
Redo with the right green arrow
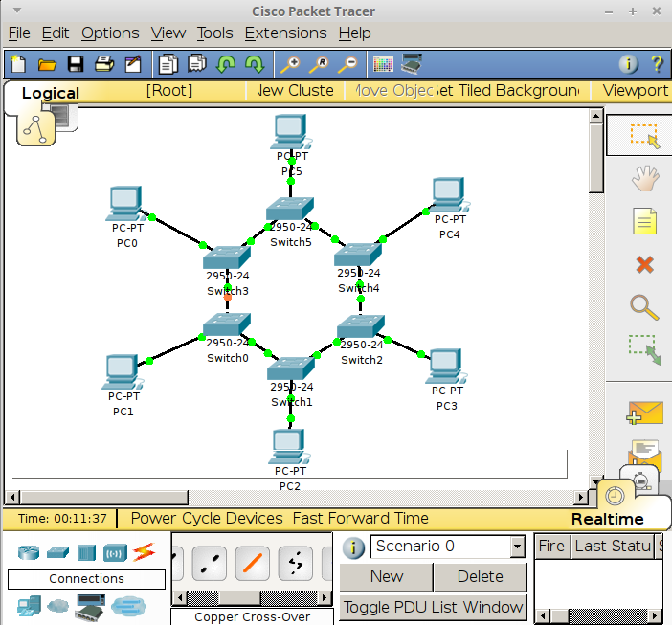pos(255,64)
